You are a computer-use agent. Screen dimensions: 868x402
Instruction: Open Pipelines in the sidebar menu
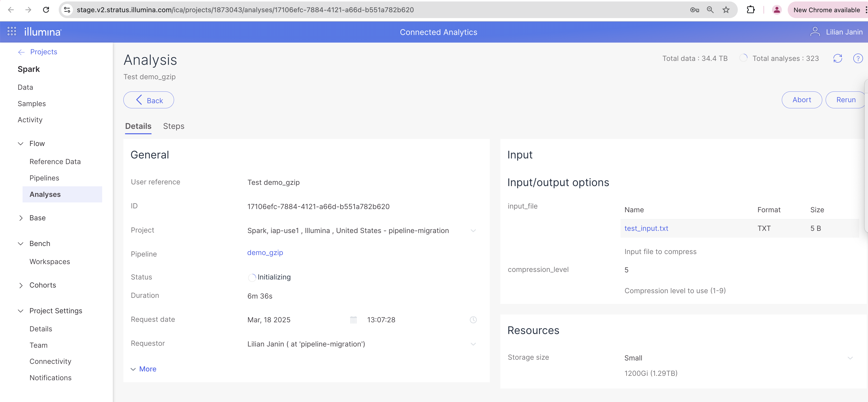pyautogui.click(x=44, y=178)
